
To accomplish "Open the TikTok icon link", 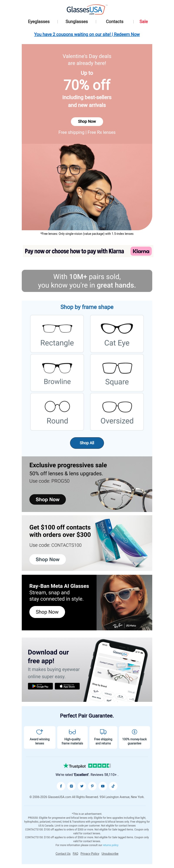I will tap(113, 786).
